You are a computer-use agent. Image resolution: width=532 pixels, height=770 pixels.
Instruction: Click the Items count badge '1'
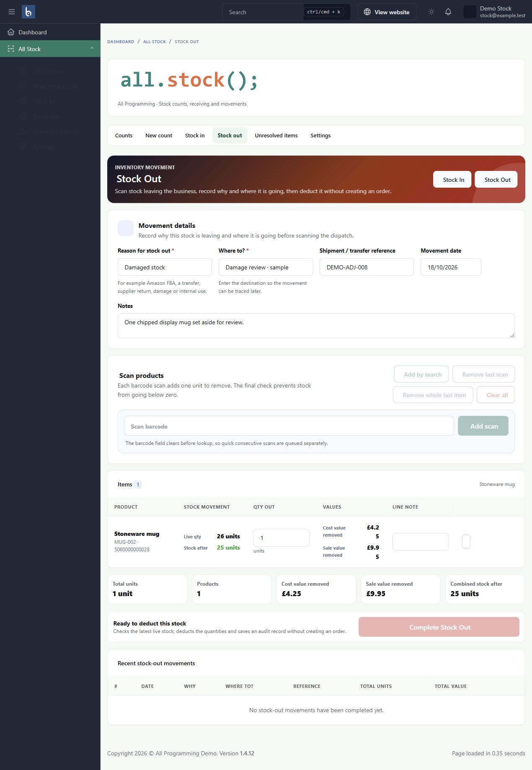point(138,485)
